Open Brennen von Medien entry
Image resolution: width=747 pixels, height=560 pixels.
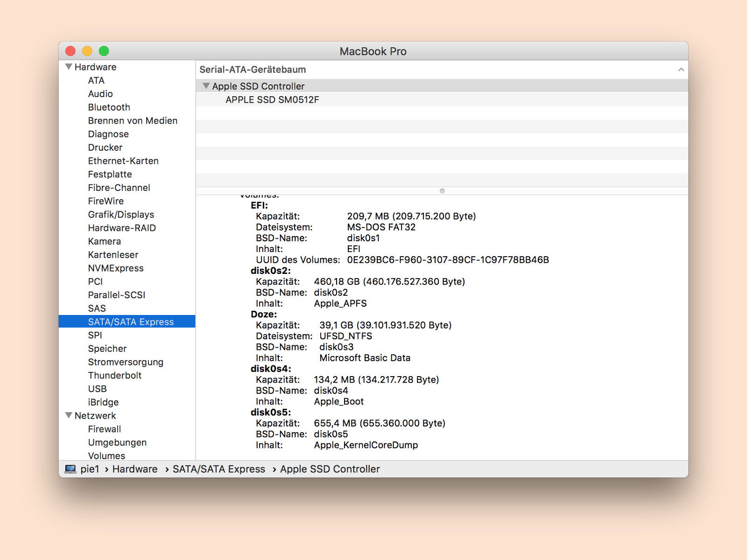click(x=133, y=120)
